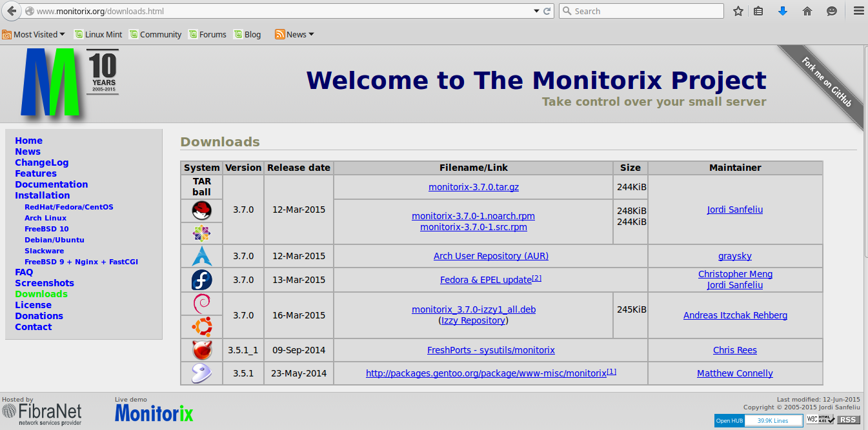The width and height of the screenshot is (868, 430).
Task: Click the Arch Linux icon in the table
Action: (x=201, y=256)
